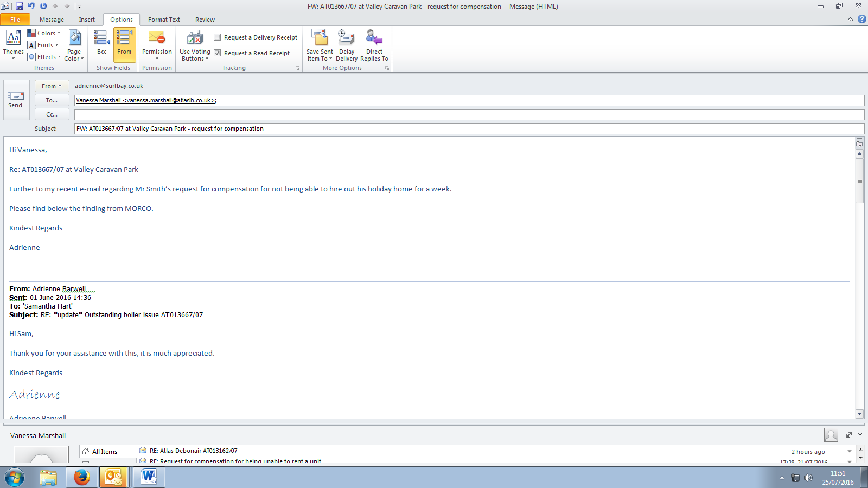Viewport: 868px width, 488px height.
Task: Open Tracking group dialog launcher
Action: (x=297, y=68)
